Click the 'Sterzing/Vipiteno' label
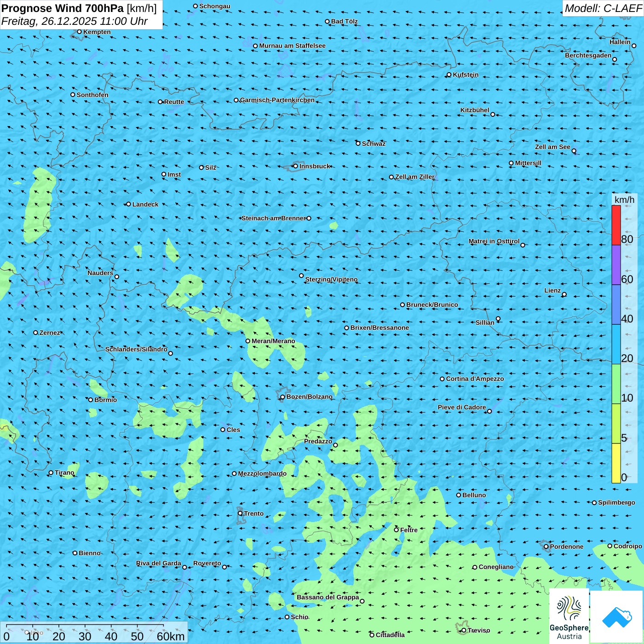Viewport: 644px width, 644px height. [331, 279]
